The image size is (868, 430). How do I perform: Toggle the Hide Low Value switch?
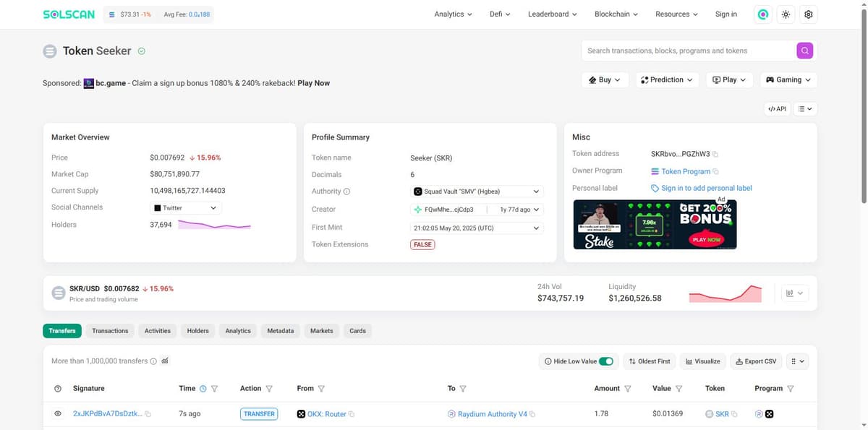(x=606, y=361)
